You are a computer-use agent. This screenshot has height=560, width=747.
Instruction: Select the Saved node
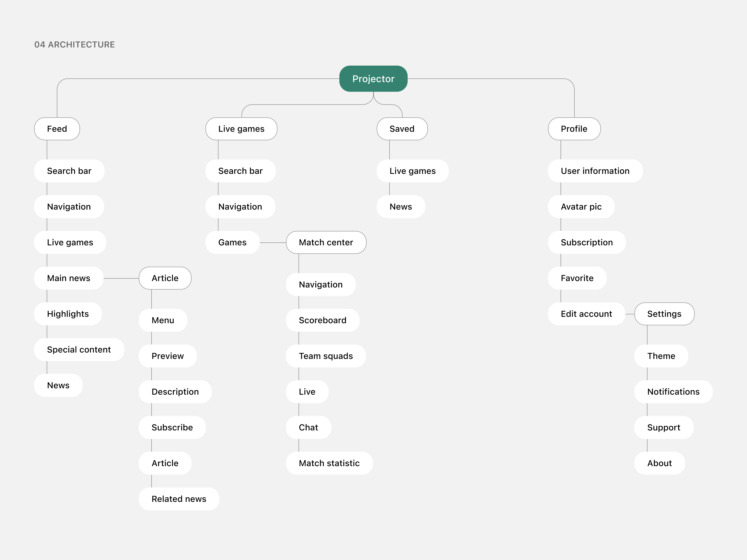(402, 129)
